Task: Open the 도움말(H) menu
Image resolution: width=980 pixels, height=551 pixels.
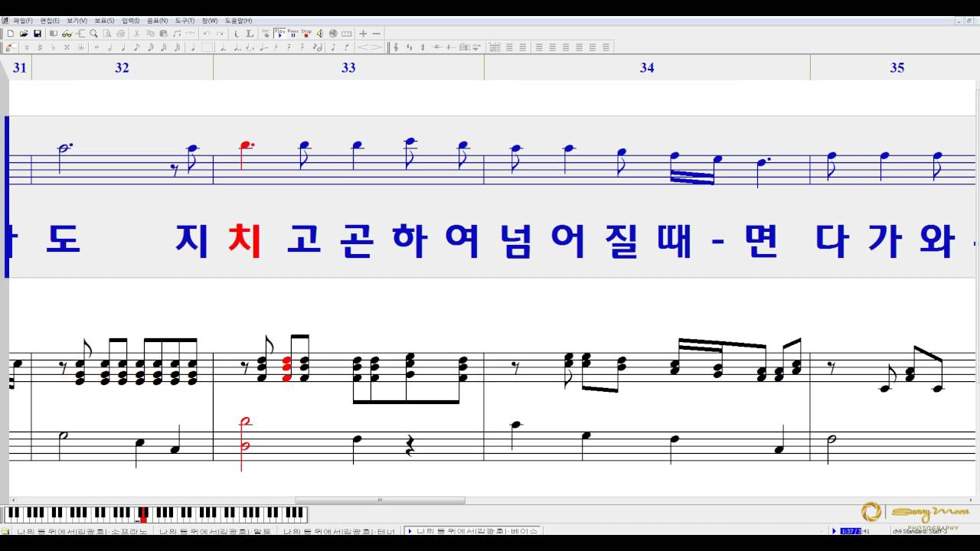Action: 238,21
